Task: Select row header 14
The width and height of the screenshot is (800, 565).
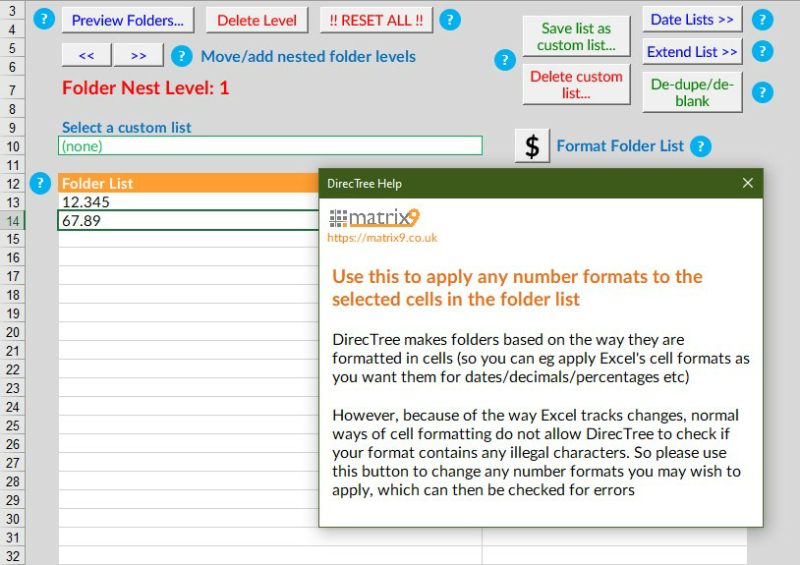Action: pyautogui.click(x=12, y=220)
